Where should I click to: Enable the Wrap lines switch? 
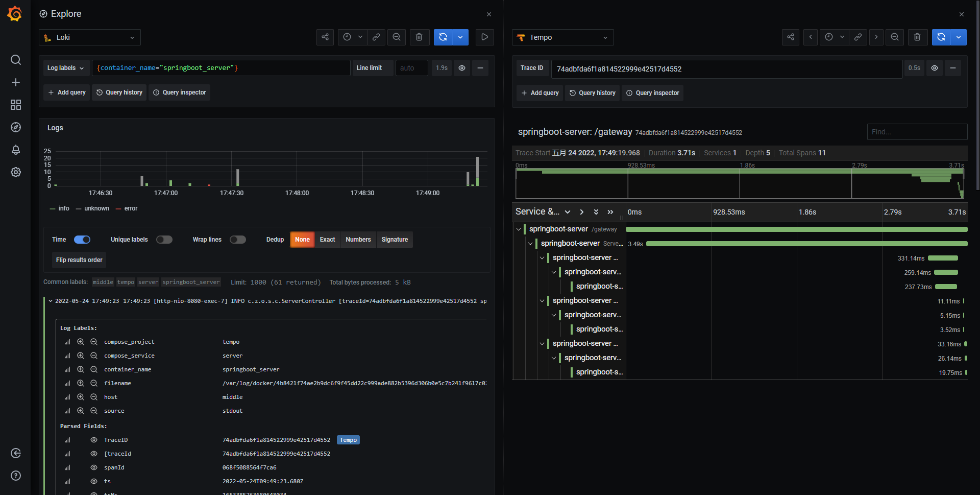[238, 240]
